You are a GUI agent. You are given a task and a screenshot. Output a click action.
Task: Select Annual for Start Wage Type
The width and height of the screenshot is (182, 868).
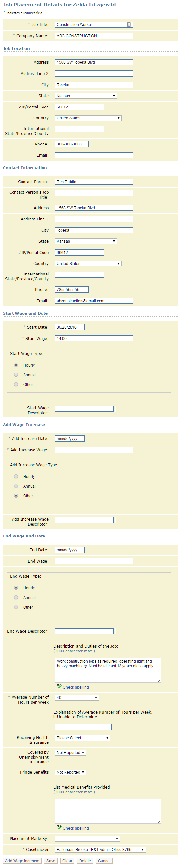point(16,375)
